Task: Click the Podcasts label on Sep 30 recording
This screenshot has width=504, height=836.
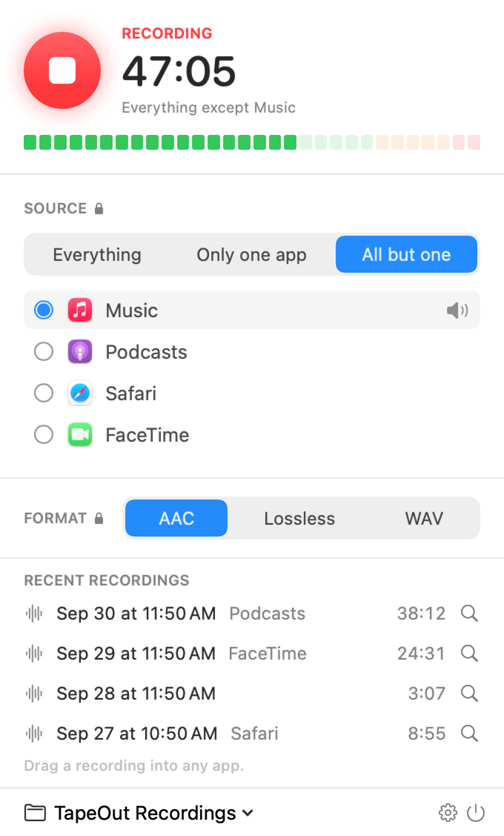Action: 268,614
